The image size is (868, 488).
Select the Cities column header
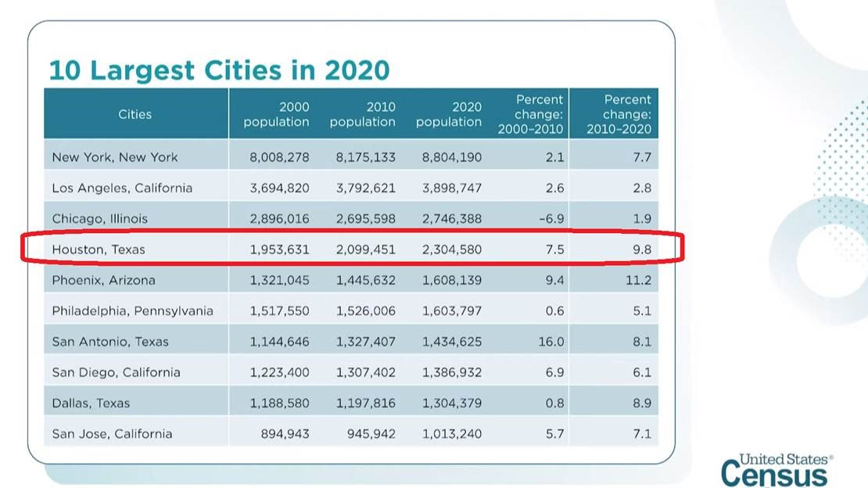135,113
